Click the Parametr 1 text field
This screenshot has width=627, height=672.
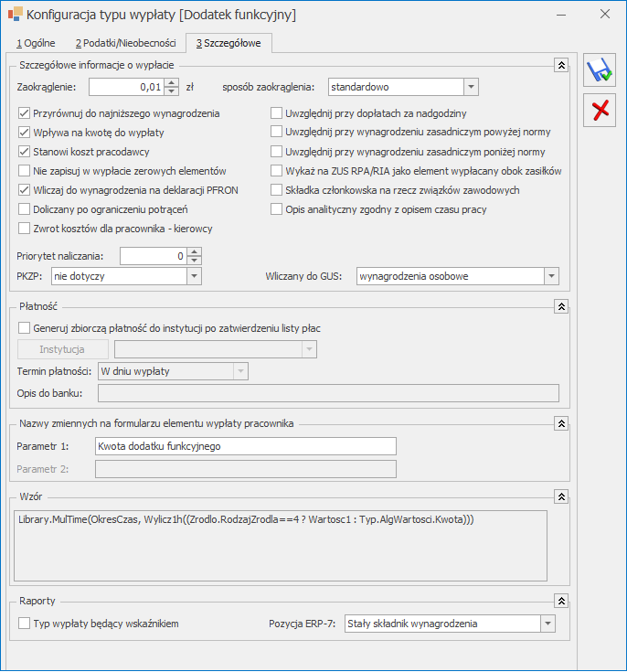[x=245, y=446]
